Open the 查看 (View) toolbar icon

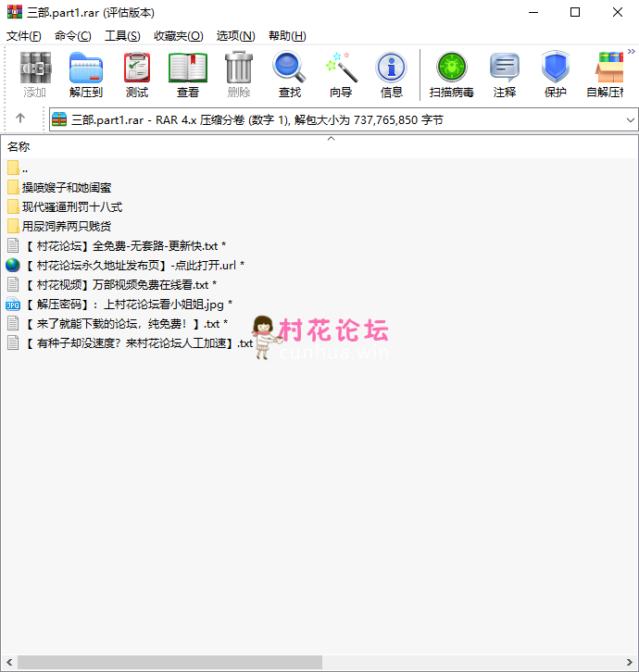188,74
